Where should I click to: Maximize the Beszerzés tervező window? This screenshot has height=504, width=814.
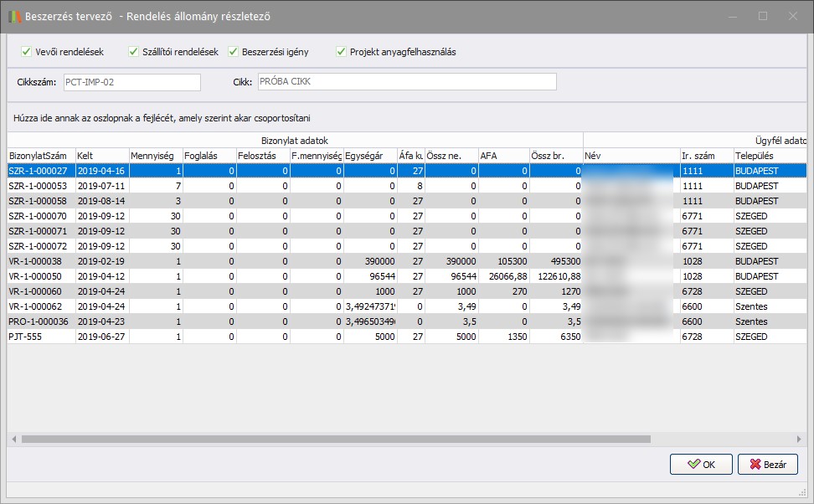click(762, 16)
